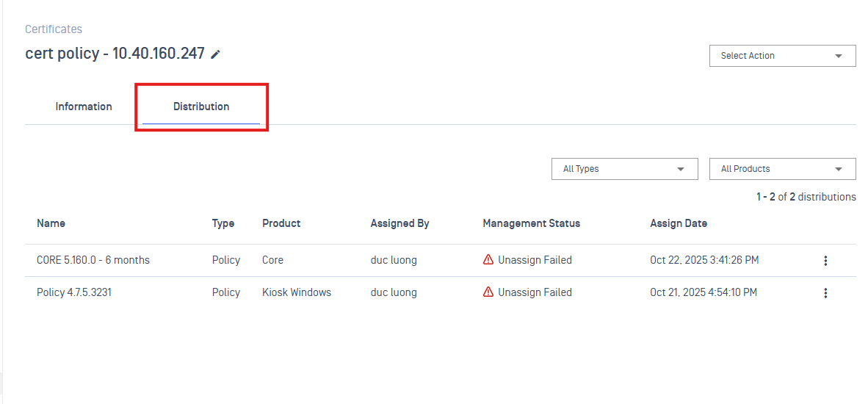Open the CORE 5.160.0 - 6 months entry

(93, 260)
